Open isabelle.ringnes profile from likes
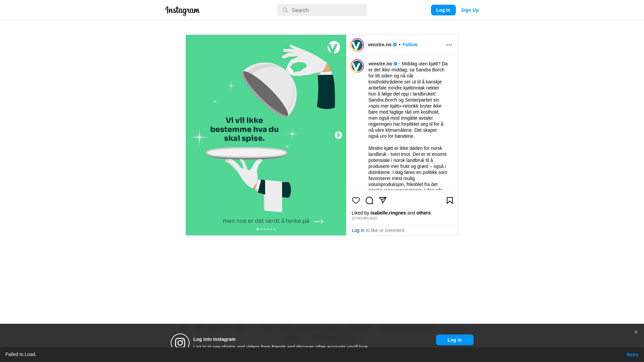This screenshot has width=644, height=362. (x=388, y=213)
